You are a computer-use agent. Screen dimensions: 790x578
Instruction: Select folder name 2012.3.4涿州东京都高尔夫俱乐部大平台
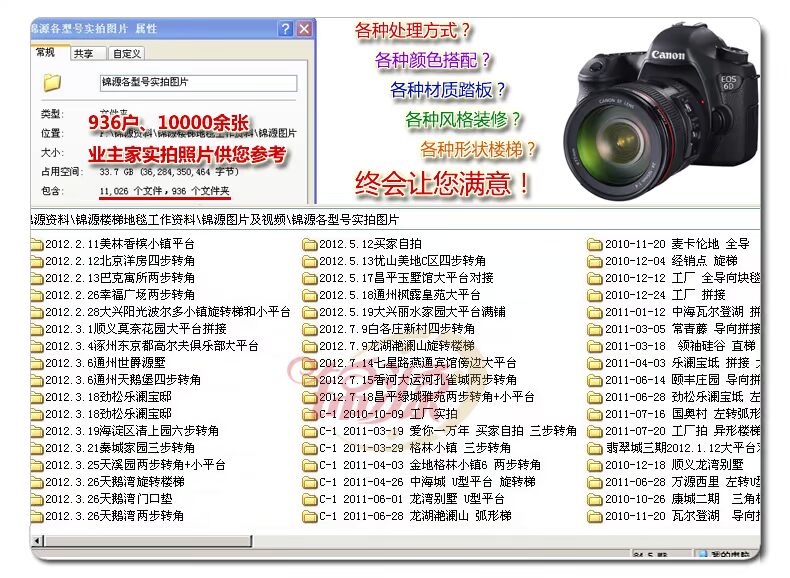point(152,346)
